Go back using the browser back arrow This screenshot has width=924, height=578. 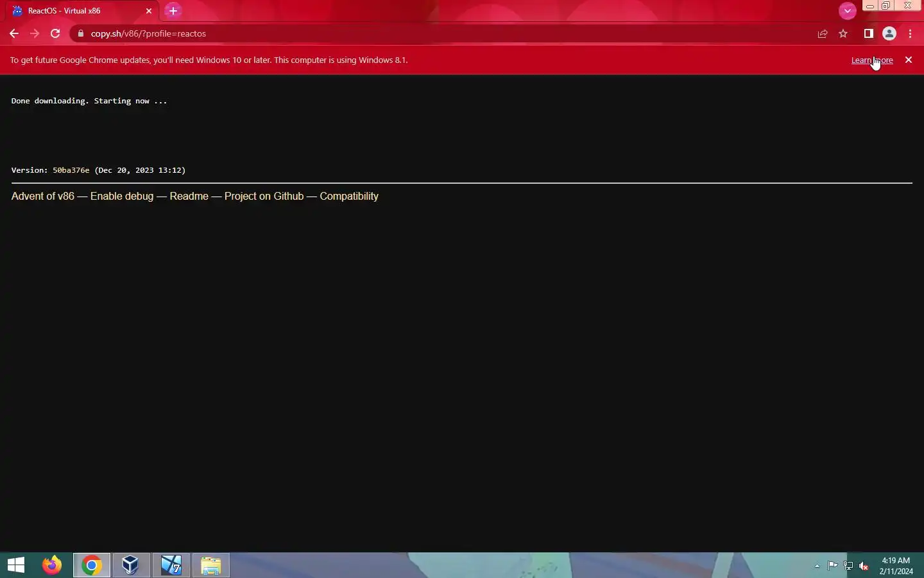(14, 33)
